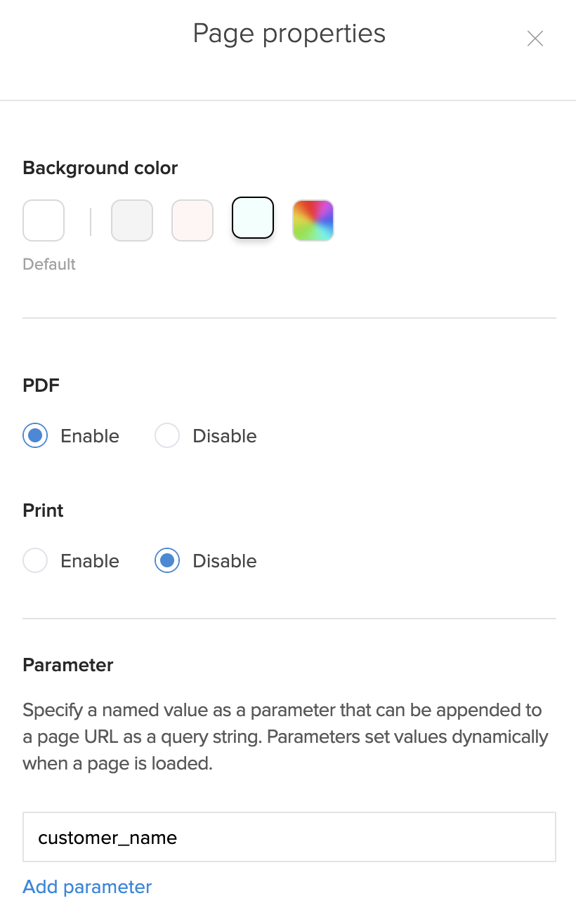Select the Enable radio button for Print
576x924 pixels.
pyautogui.click(x=35, y=561)
